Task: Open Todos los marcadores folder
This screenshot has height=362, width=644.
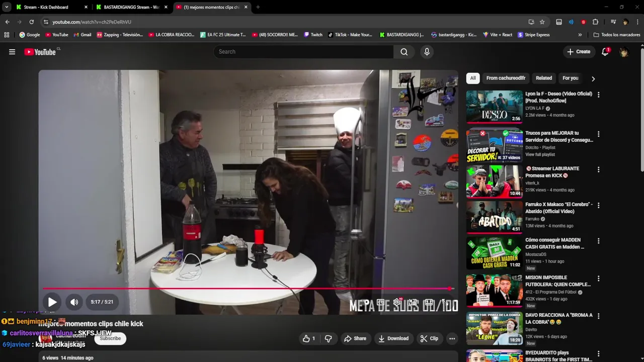Action: coord(617,35)
